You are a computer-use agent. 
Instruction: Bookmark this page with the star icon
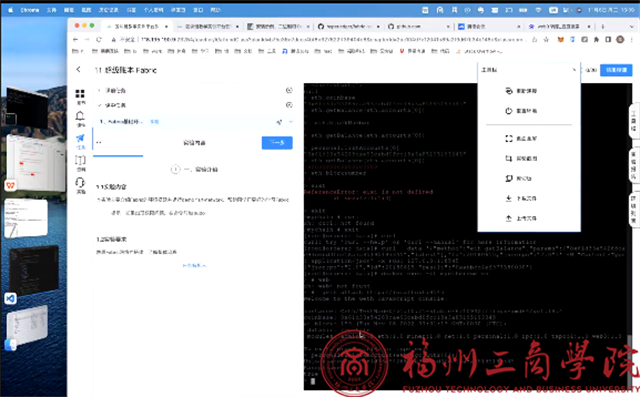tap(546, 40)
